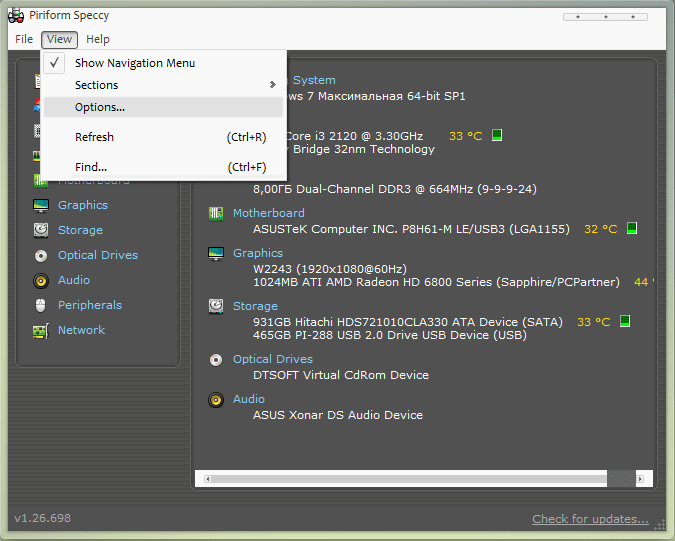Open Storage section link in sidebar
Viewport: 675px width, 541px height.
pos(80,230)
